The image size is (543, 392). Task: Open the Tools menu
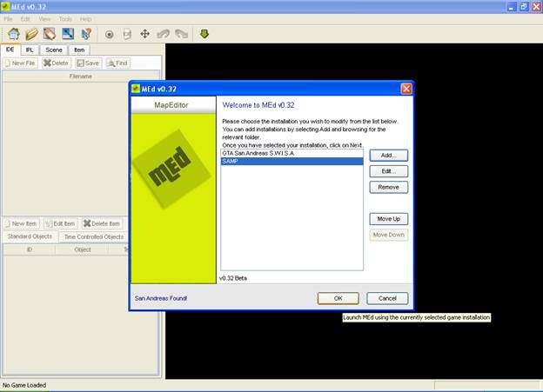[65, 19]
